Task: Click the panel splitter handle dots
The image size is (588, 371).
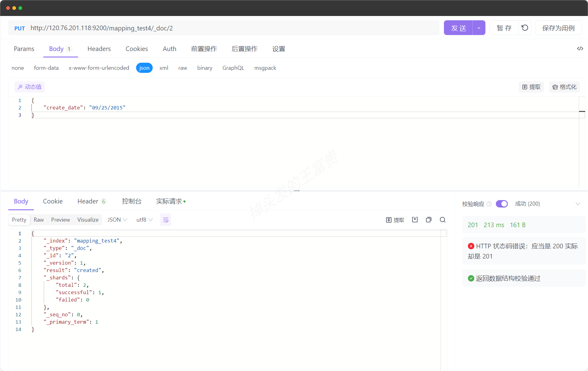Action: click(x=297, y=191)
